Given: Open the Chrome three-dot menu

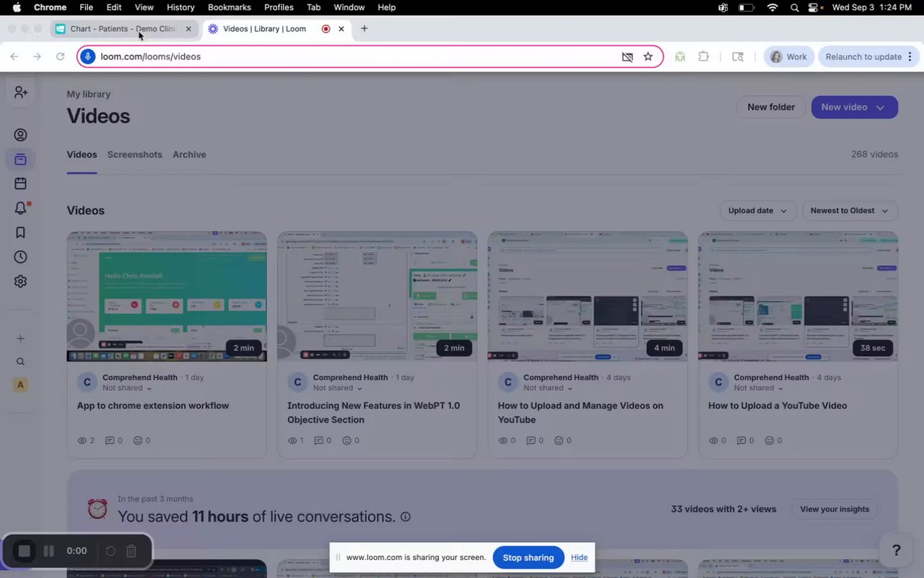Looking at the screenshot, I should 910,56.
